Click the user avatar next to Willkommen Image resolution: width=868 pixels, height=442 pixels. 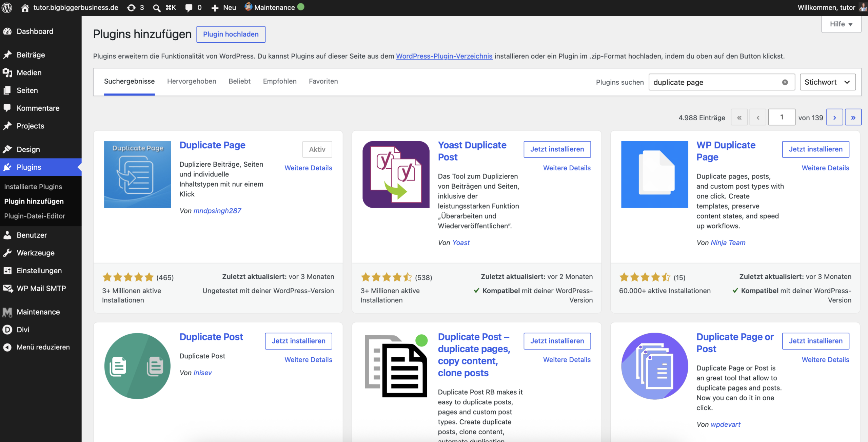point(863,7)
